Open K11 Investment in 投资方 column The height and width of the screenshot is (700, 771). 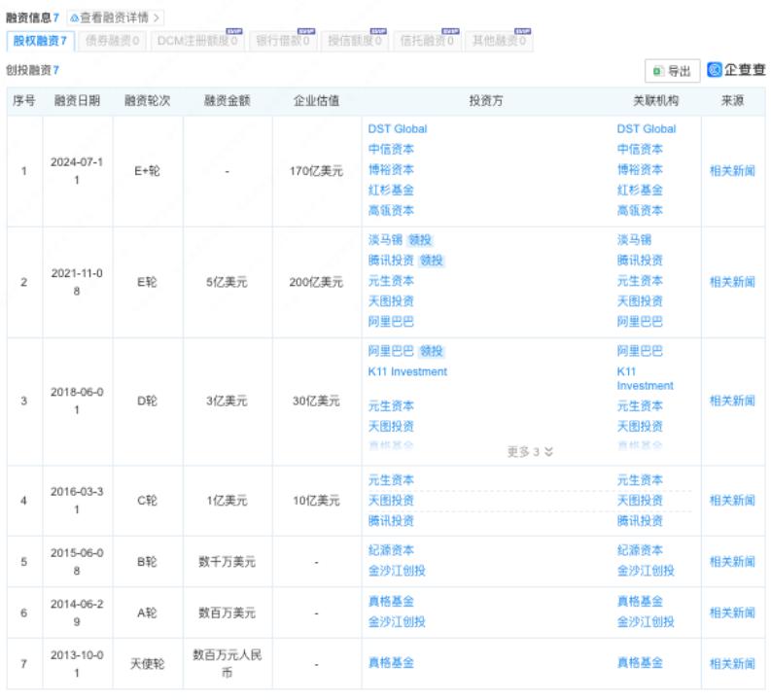pos(407,371)
